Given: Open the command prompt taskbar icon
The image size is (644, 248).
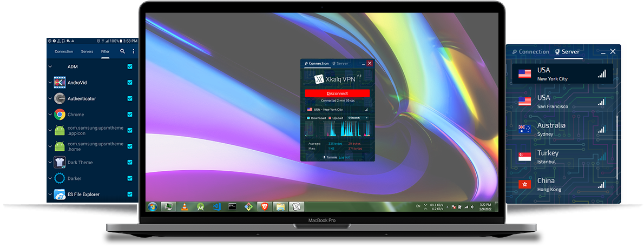Looking at the screenshot, I should pos(233,206).
